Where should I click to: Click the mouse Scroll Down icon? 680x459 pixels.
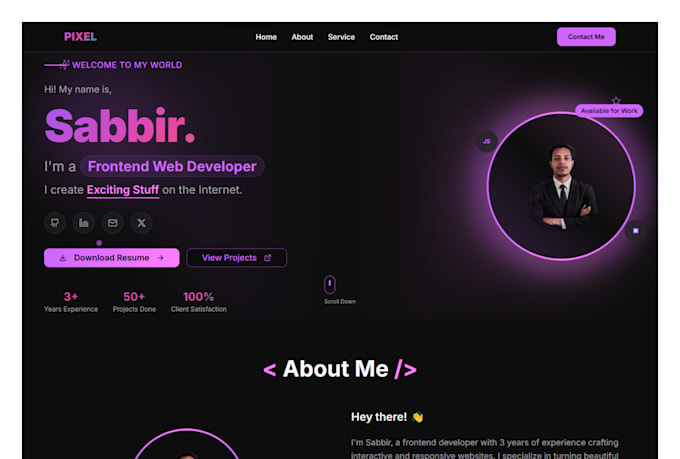click(330, 285)
